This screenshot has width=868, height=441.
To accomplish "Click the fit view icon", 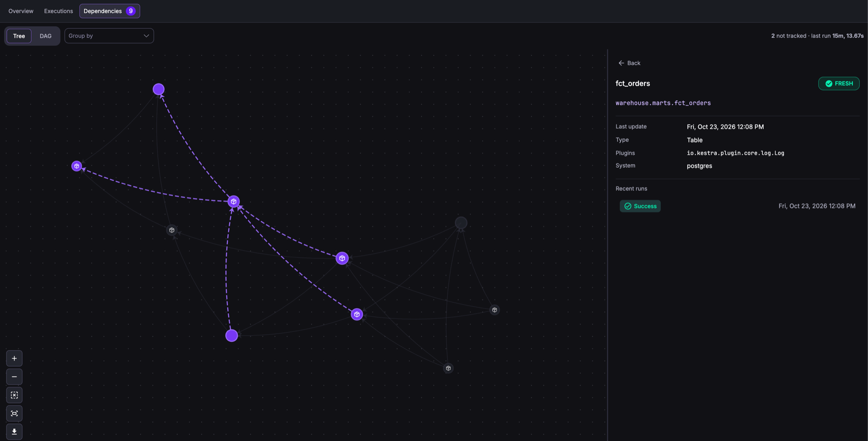I will click(x=14, y=413).
